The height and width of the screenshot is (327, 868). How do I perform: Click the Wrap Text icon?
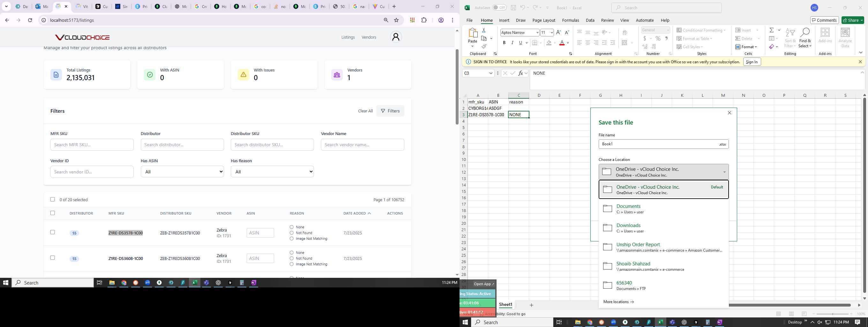625,33
